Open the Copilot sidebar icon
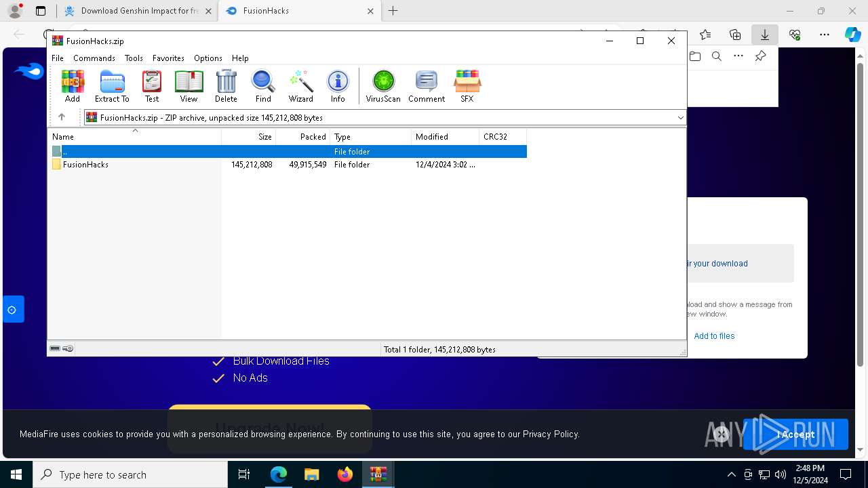 click(852, 35)
